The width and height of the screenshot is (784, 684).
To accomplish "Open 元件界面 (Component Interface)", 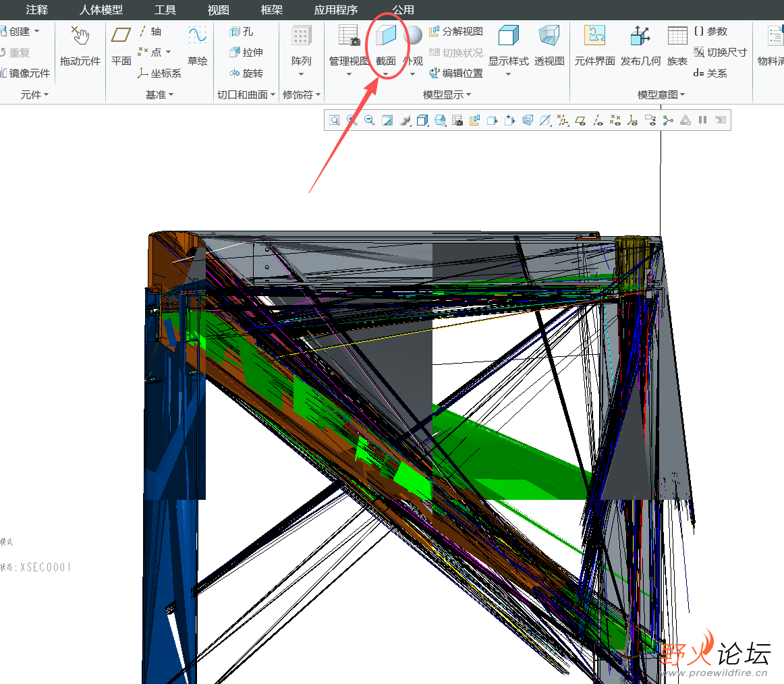I will tap(594, 45).
